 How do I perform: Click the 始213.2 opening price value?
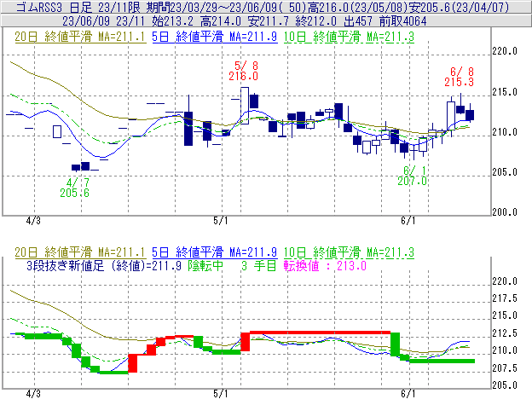point(172,21)
